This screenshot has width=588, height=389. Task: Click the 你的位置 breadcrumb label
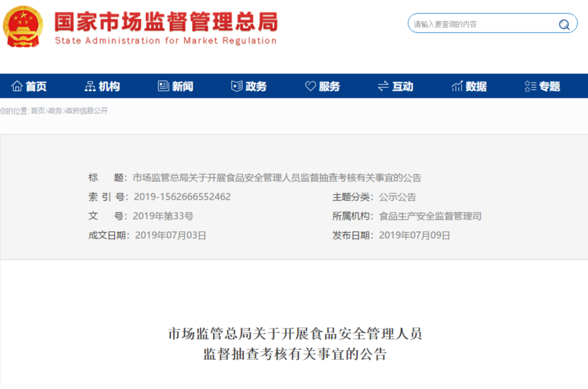13,111
